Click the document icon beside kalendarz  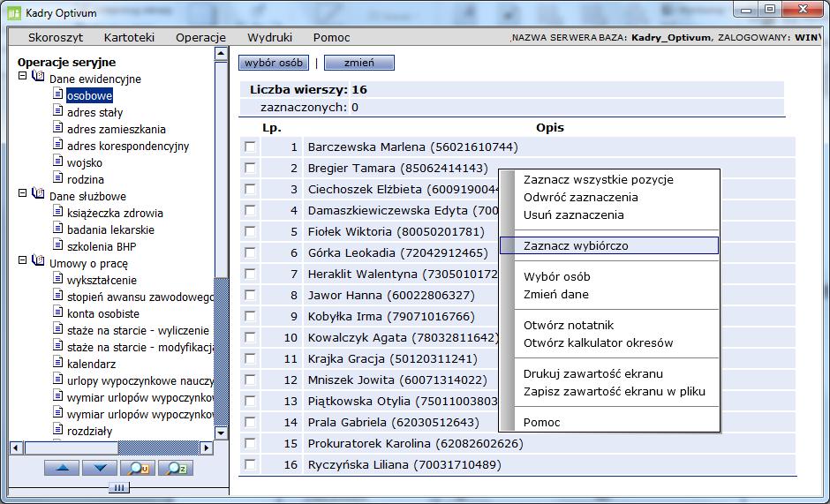(58, 362)
